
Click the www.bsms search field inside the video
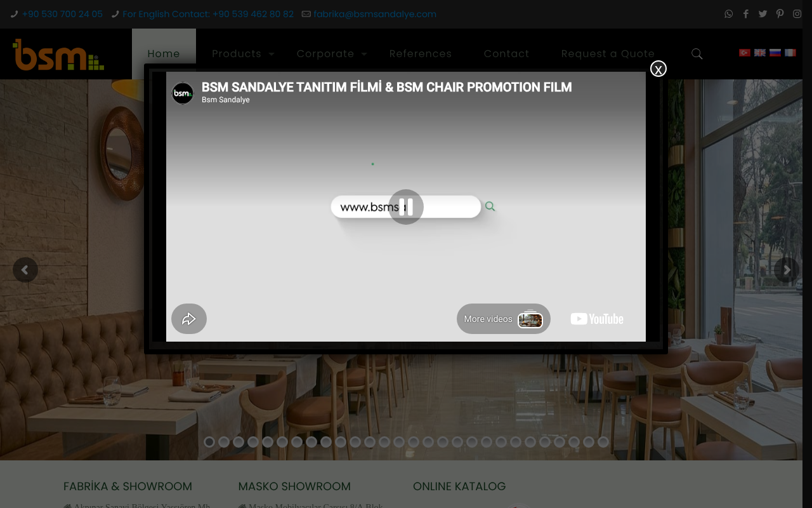tap(406, 207)
